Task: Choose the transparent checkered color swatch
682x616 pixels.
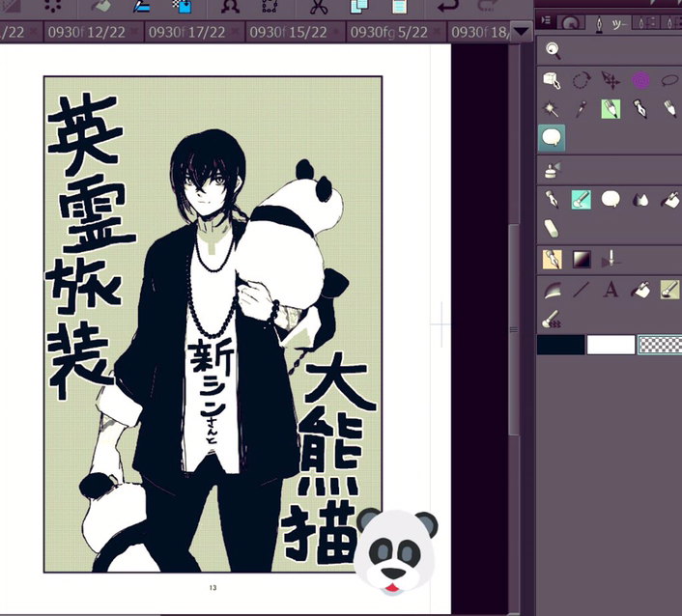Action: coord(660,345)
